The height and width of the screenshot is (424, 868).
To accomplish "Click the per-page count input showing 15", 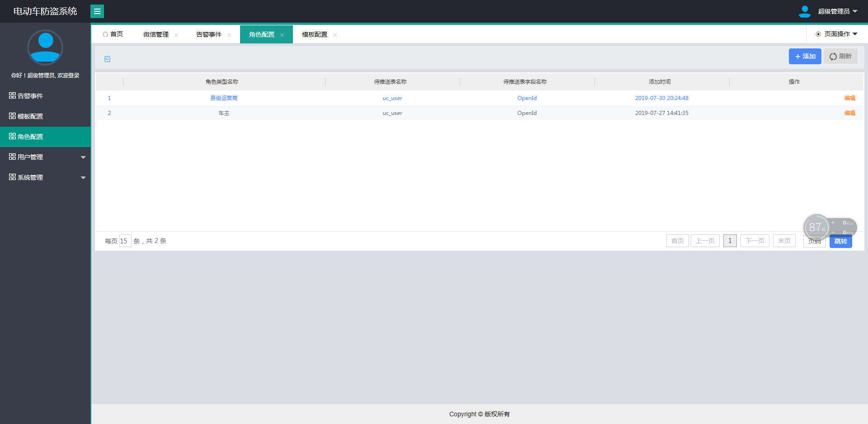I will [x=125, y=241].
